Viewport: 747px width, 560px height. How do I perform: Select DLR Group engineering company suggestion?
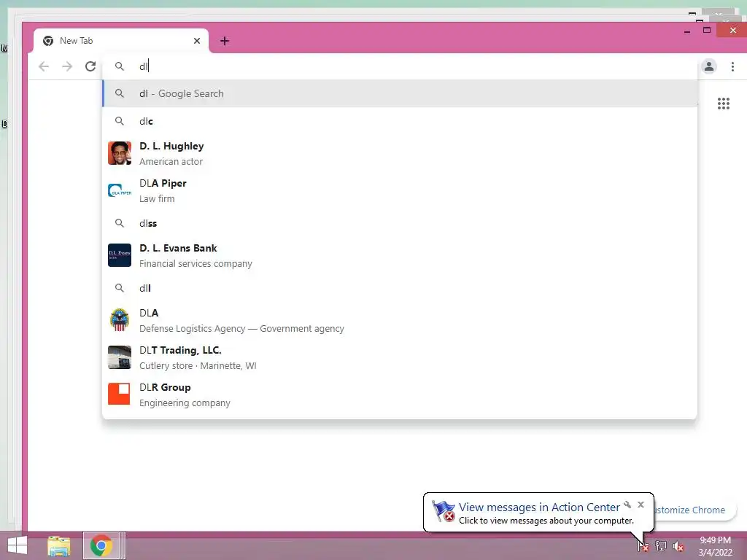pos(400,394)
